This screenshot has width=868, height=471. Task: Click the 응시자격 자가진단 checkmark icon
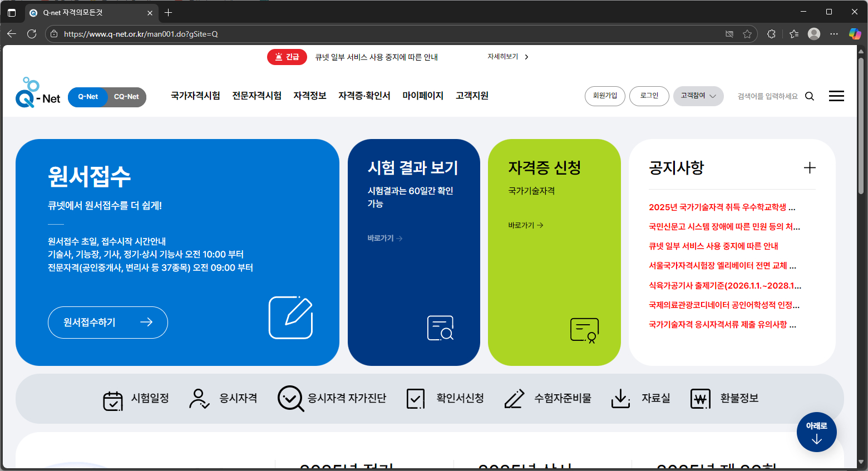pos(290,398)
